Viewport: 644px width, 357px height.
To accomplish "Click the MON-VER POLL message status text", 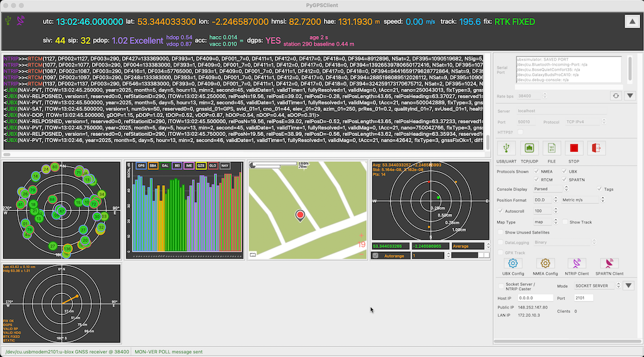I will click(169, 352).
